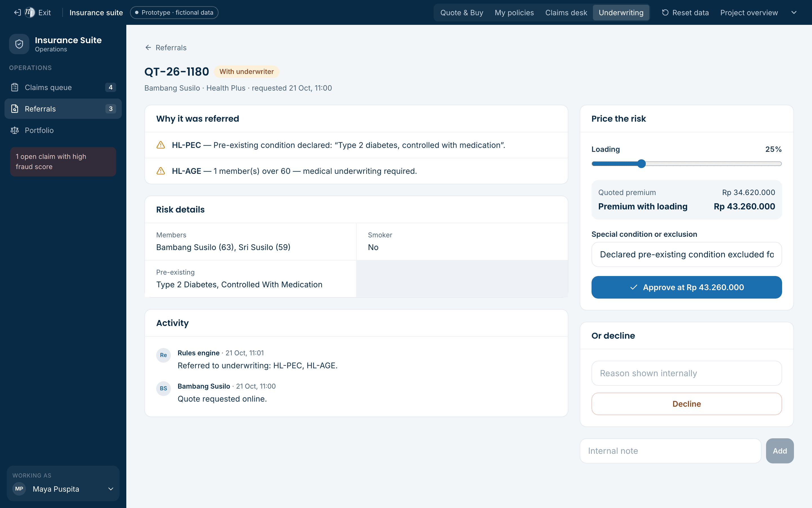Click the Add note button
The height and width of the screenshot is (508, 812).
[780, 451]
